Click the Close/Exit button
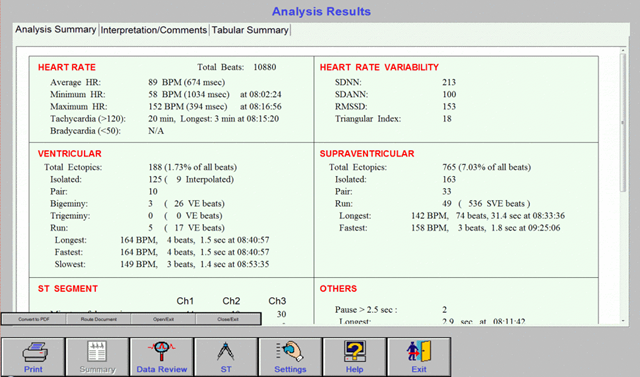 [x=228, y=319]
